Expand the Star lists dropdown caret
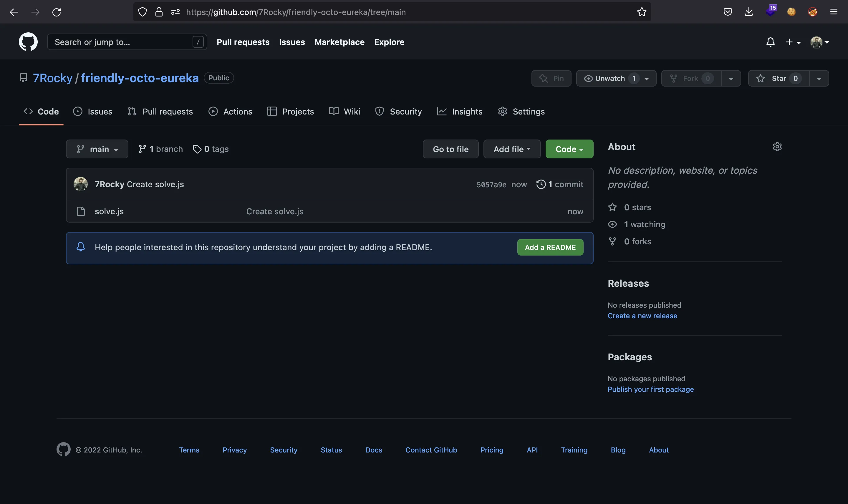The width and height of the screenshot is (848, 504). tap(819, 79)
